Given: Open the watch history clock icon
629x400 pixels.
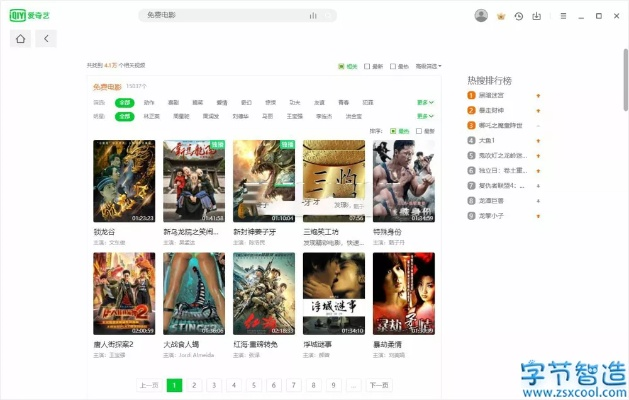Looking at the screenshot, I should coord(519,16).
